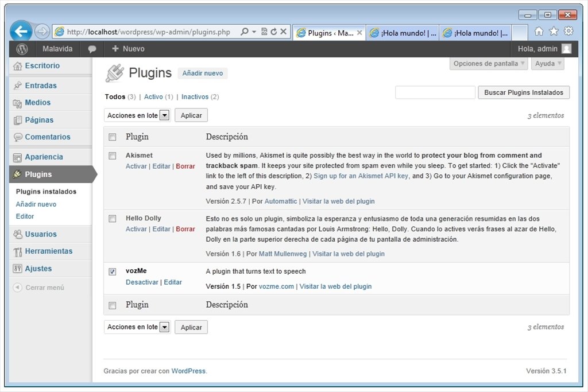588x392 pixels.
Task: Deactivate the vozMe plugin
Action: click(x=142, y=282)
